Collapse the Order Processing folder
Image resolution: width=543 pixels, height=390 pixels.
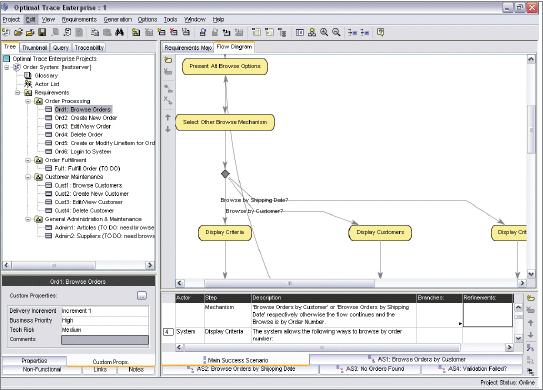pos(28,101)
